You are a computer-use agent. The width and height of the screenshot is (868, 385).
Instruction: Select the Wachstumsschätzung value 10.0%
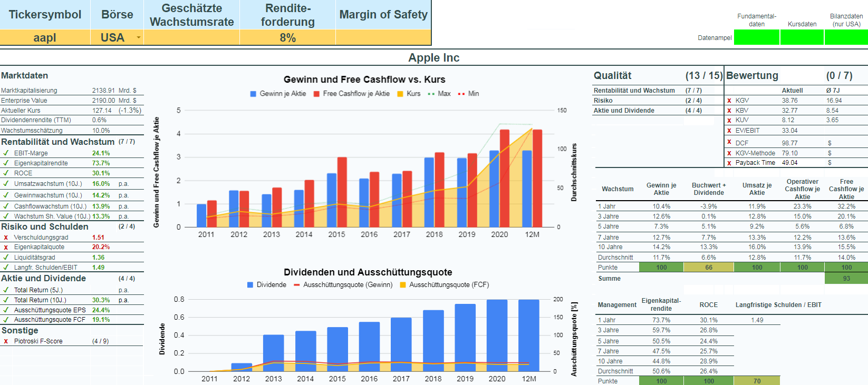[101, 131]
